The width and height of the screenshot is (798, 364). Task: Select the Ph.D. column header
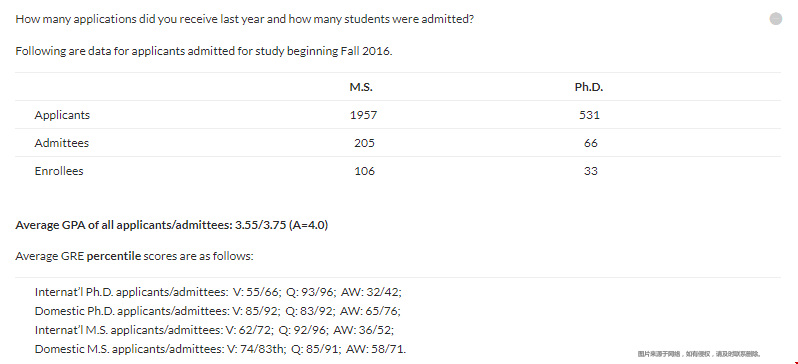[589, 87]
